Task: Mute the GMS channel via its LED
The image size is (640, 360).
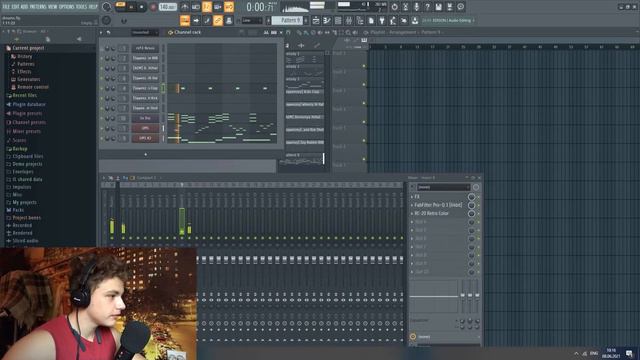Action: click(102, 128)
